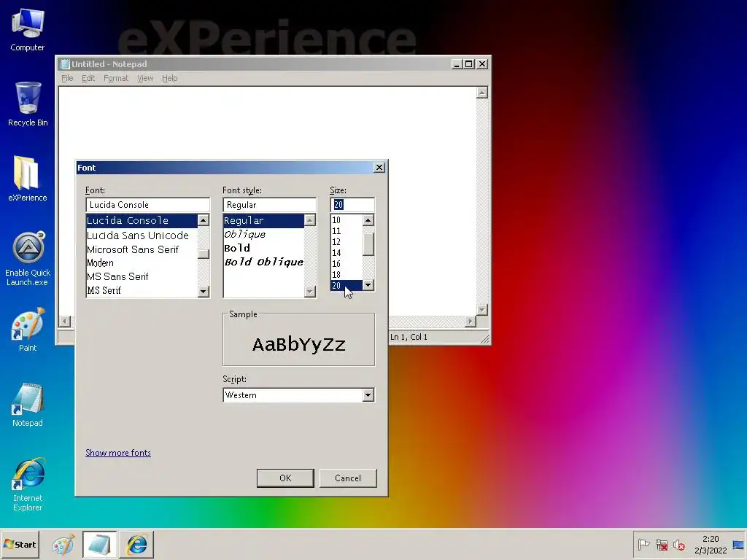Image resolution: width=747 pixels, height=560 pixels.
Task: Click font list scrollbar thumb
Action: coord(204,254)
